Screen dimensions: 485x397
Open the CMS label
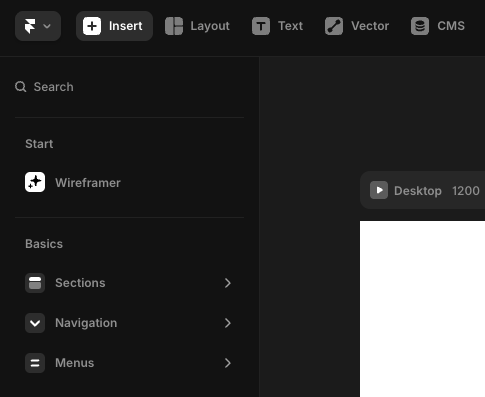coord(451,26)
